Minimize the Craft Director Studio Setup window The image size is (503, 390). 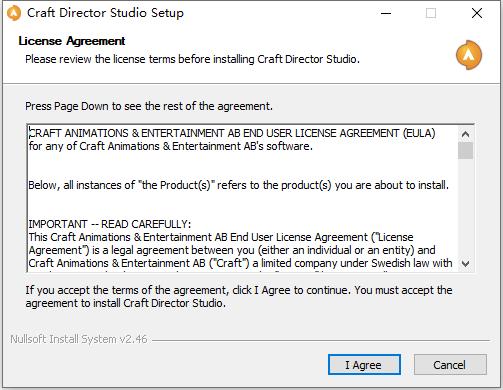386,13
